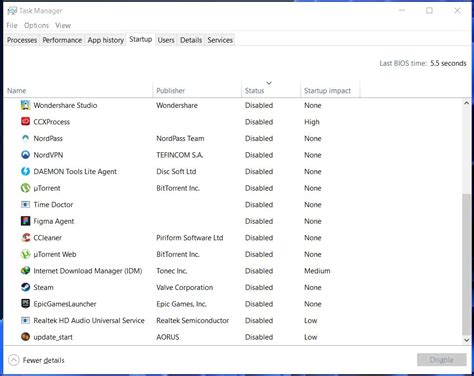Click the green µTorrent icon beside BitTorrent Inc.
474x376 pixels.
25,188
